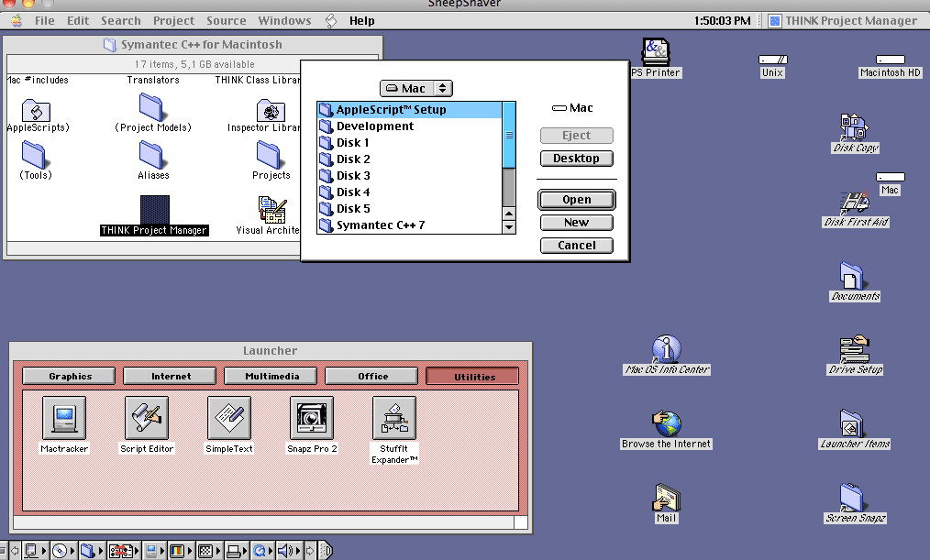Select the Development folder in list

pos(410,126)
